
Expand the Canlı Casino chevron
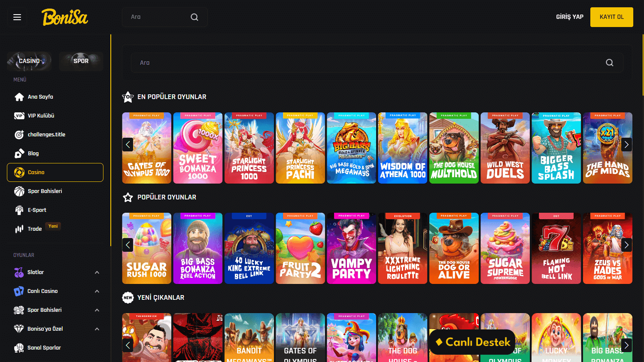pyautogui.click(x=97, y=291)
